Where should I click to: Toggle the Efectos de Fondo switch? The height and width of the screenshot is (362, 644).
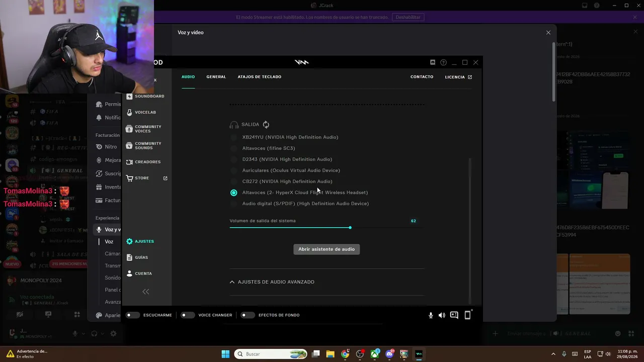coord(248,315)
